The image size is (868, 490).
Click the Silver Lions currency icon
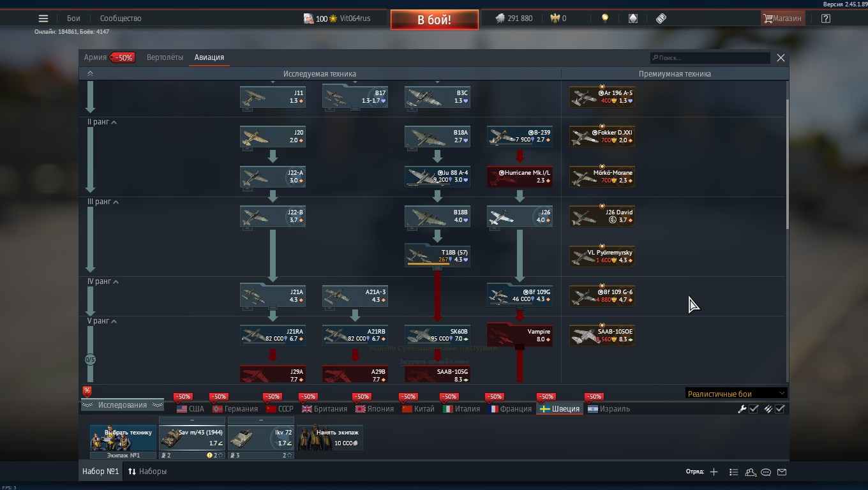coord(500,19)
